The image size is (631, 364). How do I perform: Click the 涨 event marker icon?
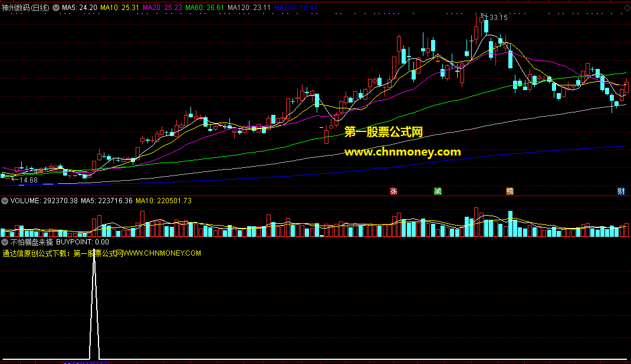(x=393, y=191)
